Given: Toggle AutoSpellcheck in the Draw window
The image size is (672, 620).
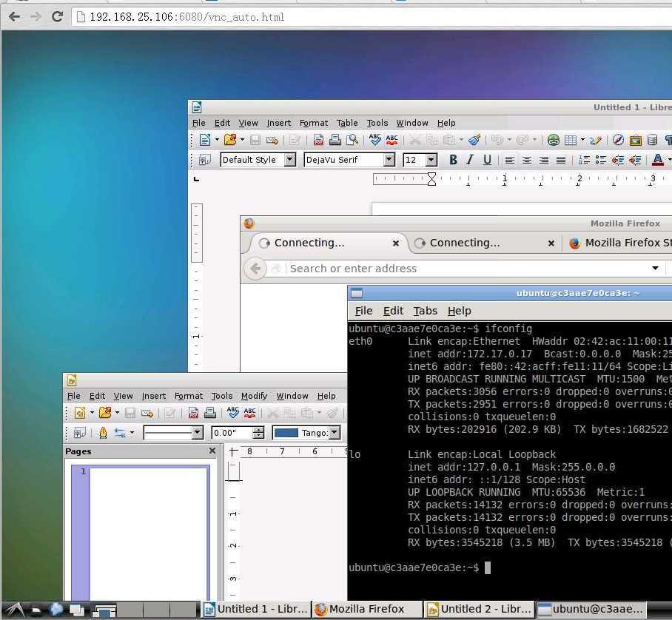Looking at the screenshot, I should pyautogui.click(x=250, y=413).
